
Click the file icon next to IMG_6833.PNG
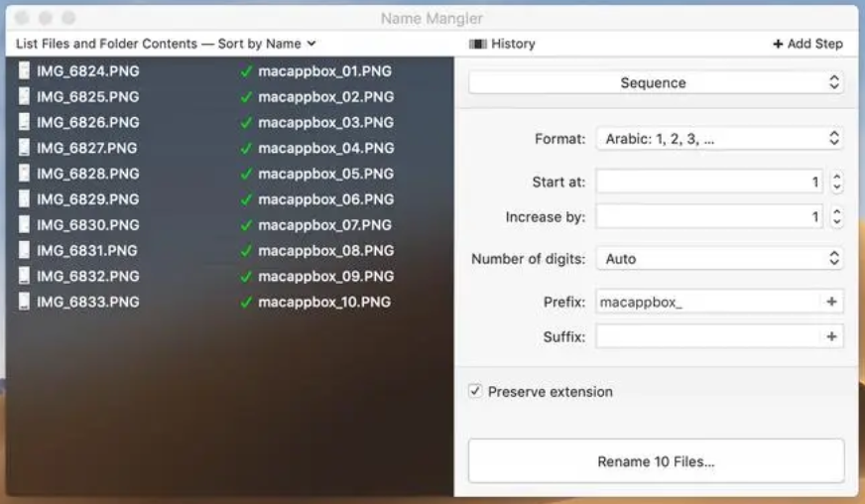[24, 302]
